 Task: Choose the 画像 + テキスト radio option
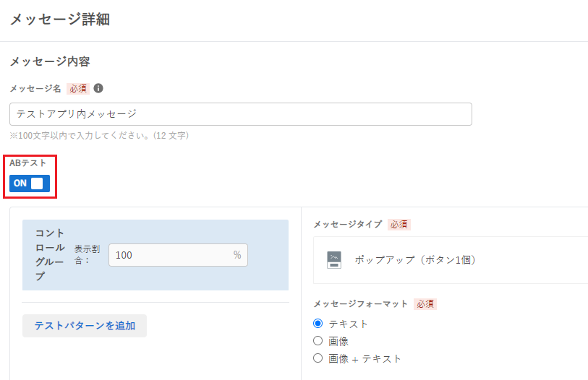(x=318, y=358)
